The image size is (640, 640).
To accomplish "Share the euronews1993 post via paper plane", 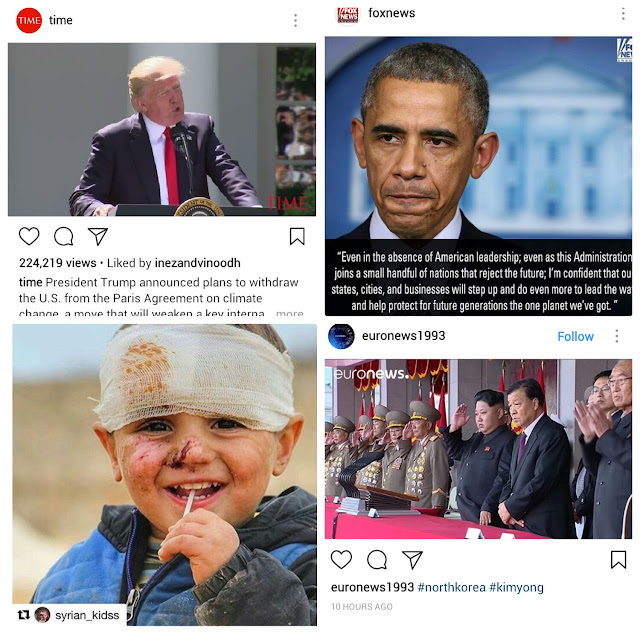I will click(x=412, y=559).
